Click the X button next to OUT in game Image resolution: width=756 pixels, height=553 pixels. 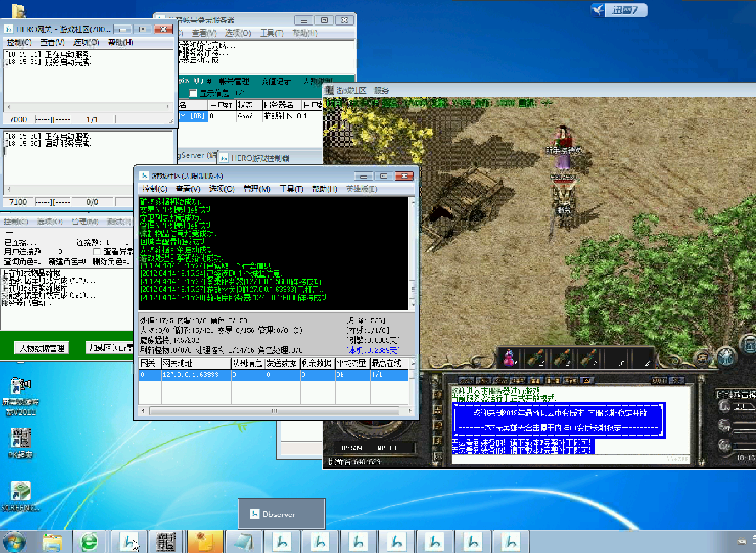click(x=676, y=380)
